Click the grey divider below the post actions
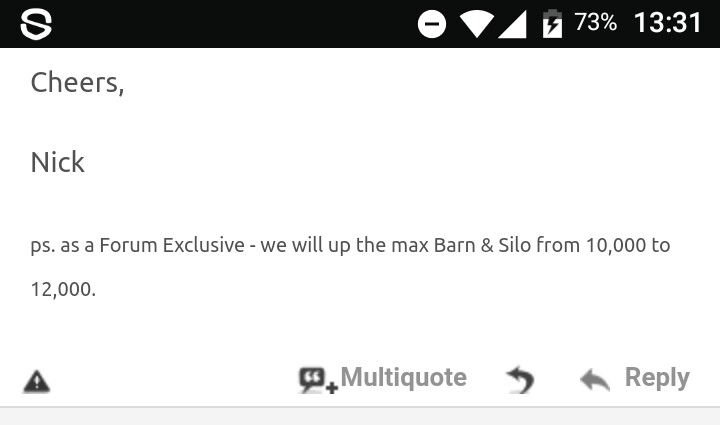The image size is (720, 425). coord(360,407)
